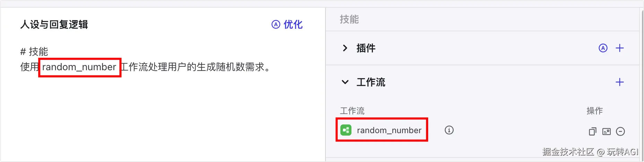Copy the random_number workflow name icon
This screenshot has width=644, height=162.
pos(593,131)
